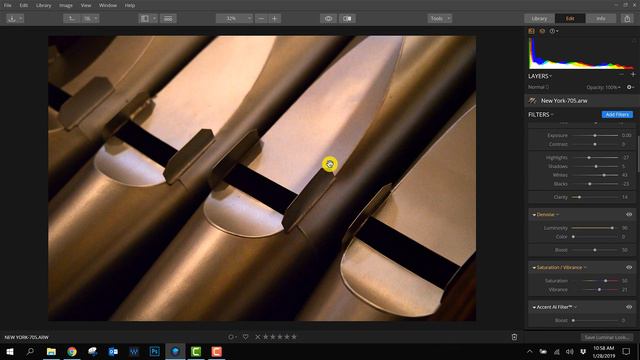Screen dimensions: 640x360
Task: Toggle Accent AI Filter visibility eye
Action: (x=629, y=307)
